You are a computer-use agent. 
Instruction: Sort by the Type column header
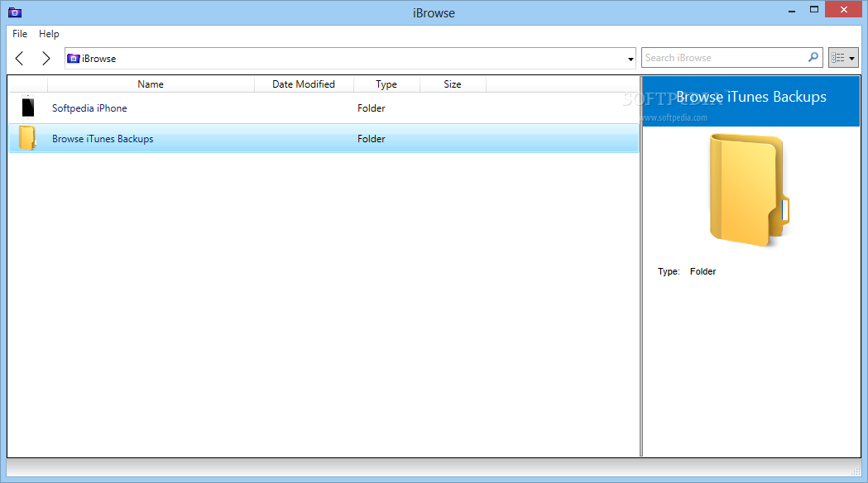(x=386, y=84)
